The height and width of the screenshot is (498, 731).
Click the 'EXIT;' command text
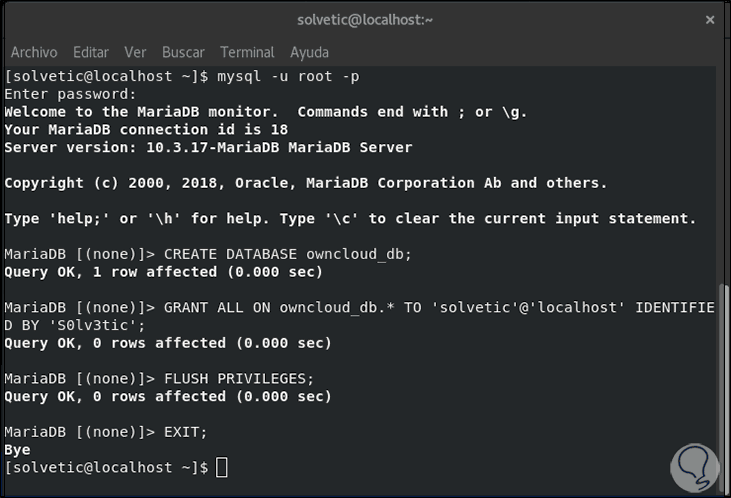click(188, 432)
